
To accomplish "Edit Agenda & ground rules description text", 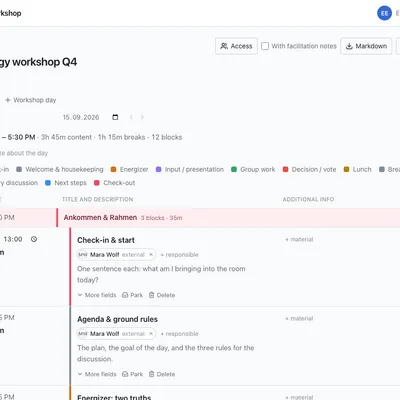I will point(166,353).
